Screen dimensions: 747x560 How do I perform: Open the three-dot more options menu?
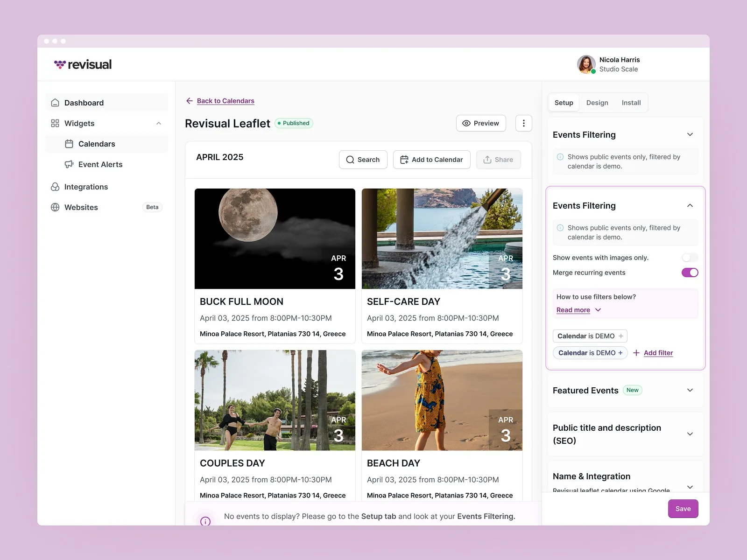[524, 123]
